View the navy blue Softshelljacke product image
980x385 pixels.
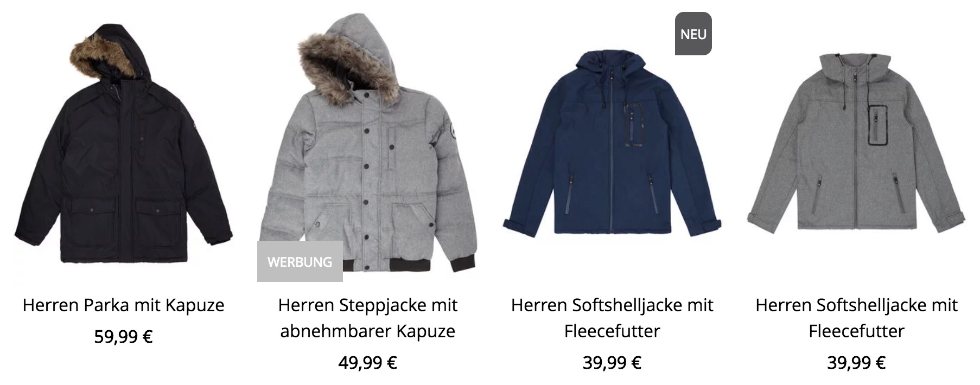coord(612,143)
